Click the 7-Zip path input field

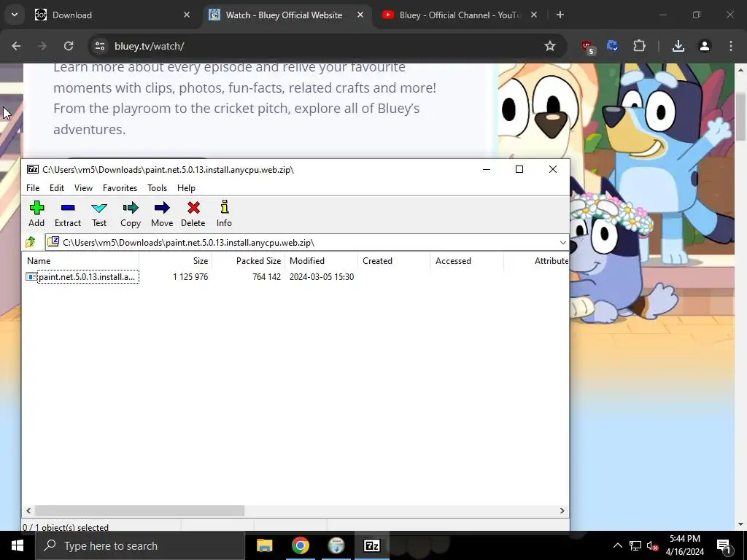(x=307, y=242)
